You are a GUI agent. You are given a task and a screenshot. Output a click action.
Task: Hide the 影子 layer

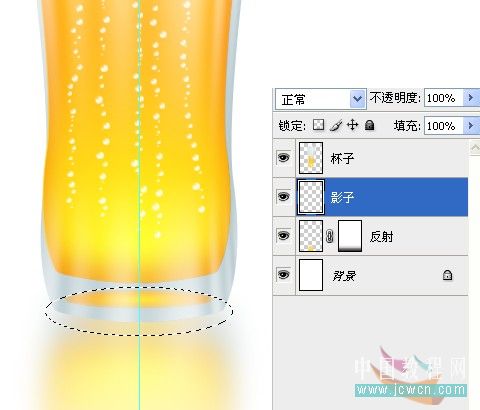pos(284,197)
